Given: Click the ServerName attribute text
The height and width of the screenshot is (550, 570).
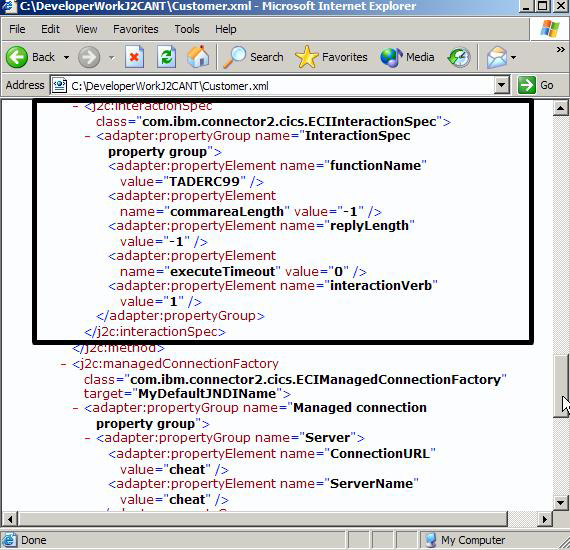Looking at the screenshot, I should pos(372,484).
